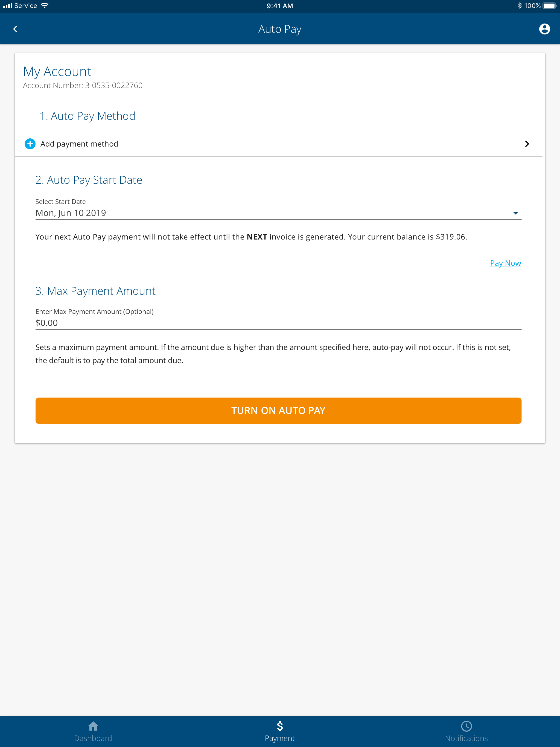
Task: Click the Pay Now link
Action: (505, 263)
